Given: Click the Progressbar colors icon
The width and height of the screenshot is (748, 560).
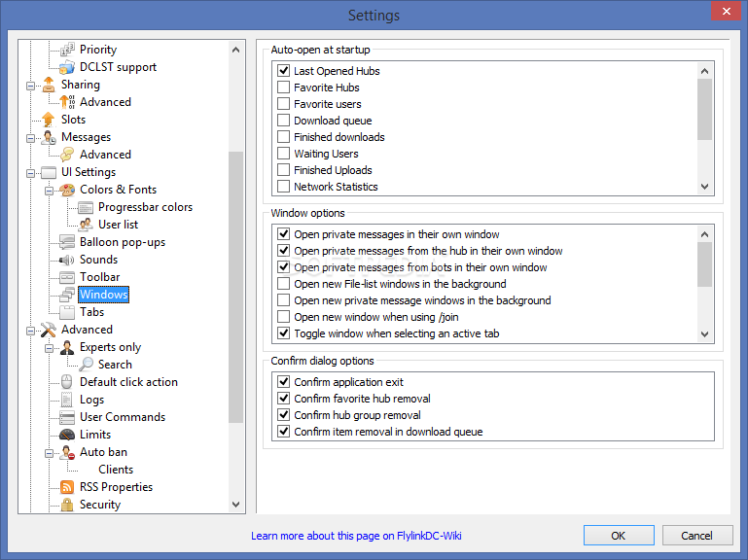Looking at the screenshot, I should point(86,207).
